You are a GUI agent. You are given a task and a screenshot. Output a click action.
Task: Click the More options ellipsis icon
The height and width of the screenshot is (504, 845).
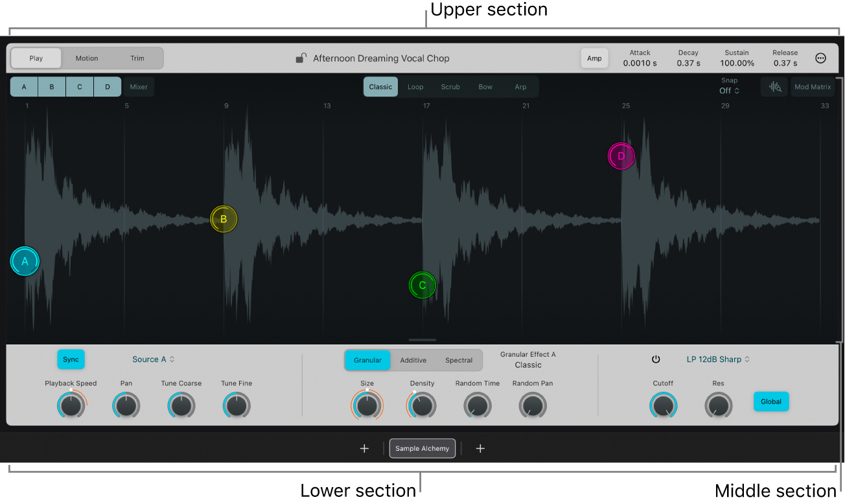point(820,58)
